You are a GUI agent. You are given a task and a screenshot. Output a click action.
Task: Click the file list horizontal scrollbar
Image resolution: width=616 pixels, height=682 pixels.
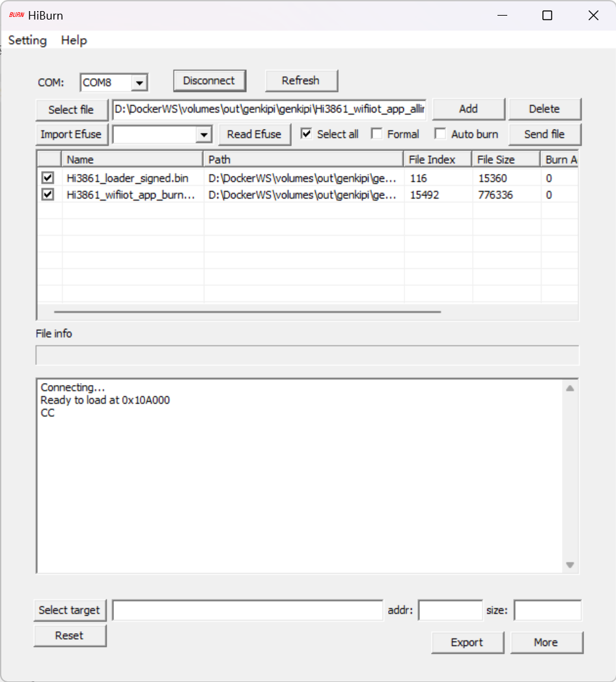[x=247, y=312]
